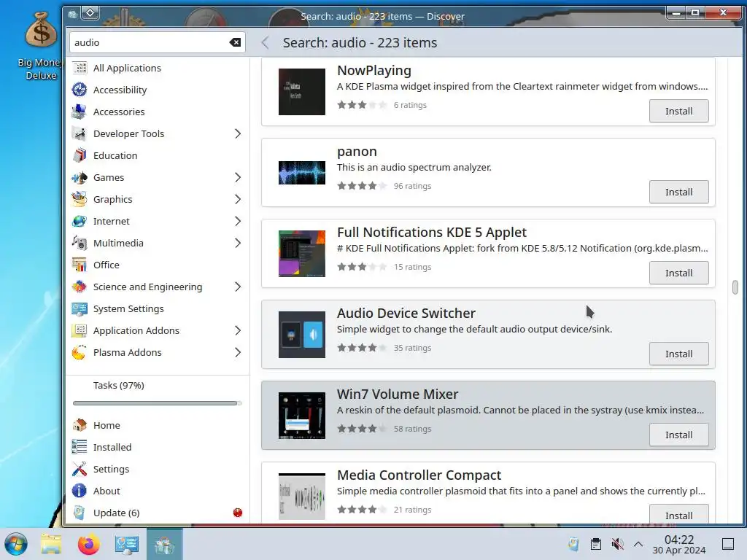Install Full Notifications KDE 5 Applet
The image size is (747, 560).
(x=679, y=273)
